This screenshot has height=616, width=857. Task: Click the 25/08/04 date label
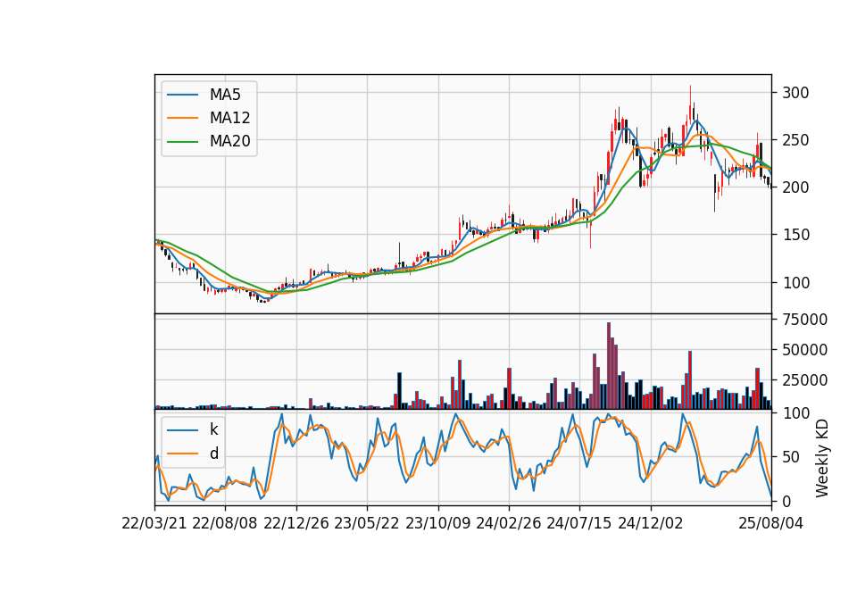771,523
